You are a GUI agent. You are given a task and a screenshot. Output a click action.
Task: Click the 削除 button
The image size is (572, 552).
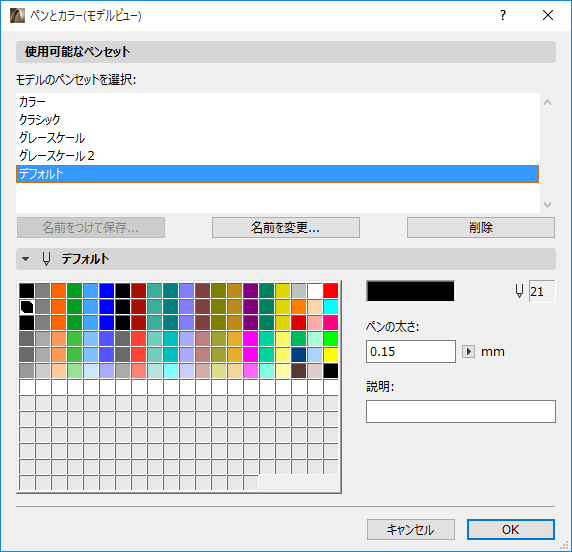481,228
